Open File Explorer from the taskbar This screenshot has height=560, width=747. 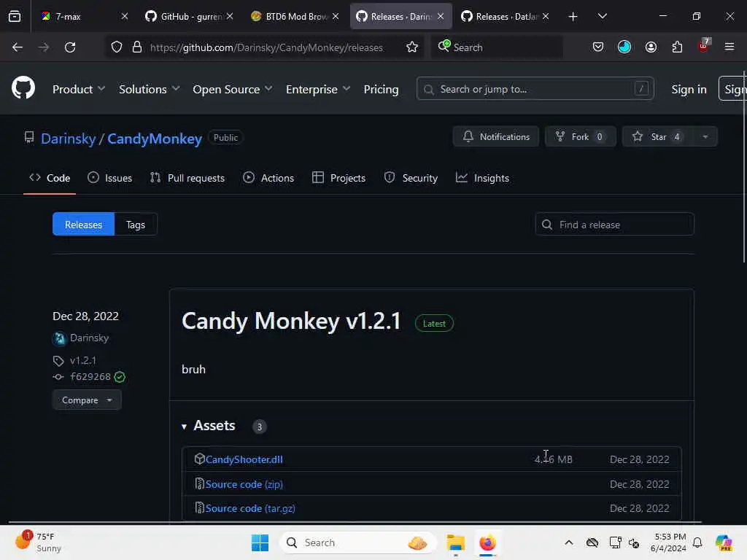click(455, 542)
